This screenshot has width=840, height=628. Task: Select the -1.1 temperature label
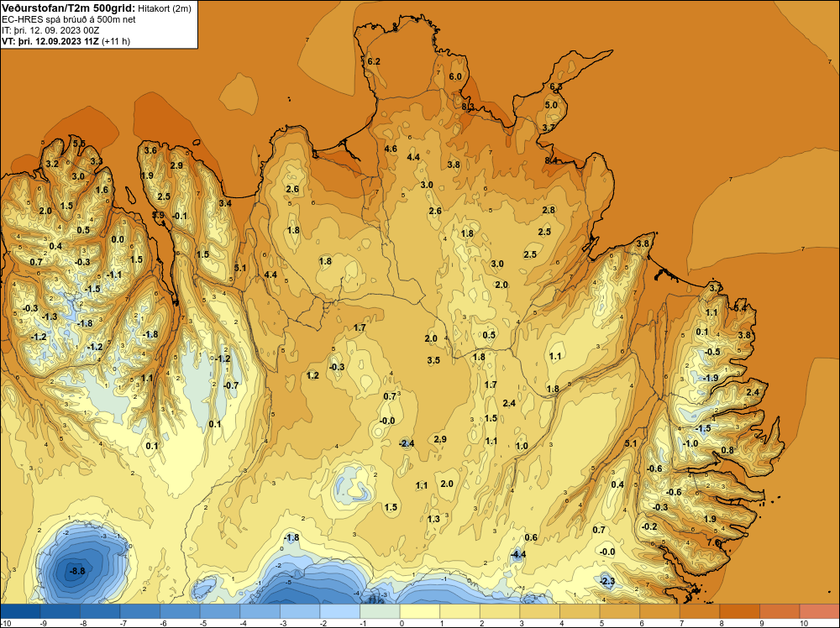coord(114,275)
